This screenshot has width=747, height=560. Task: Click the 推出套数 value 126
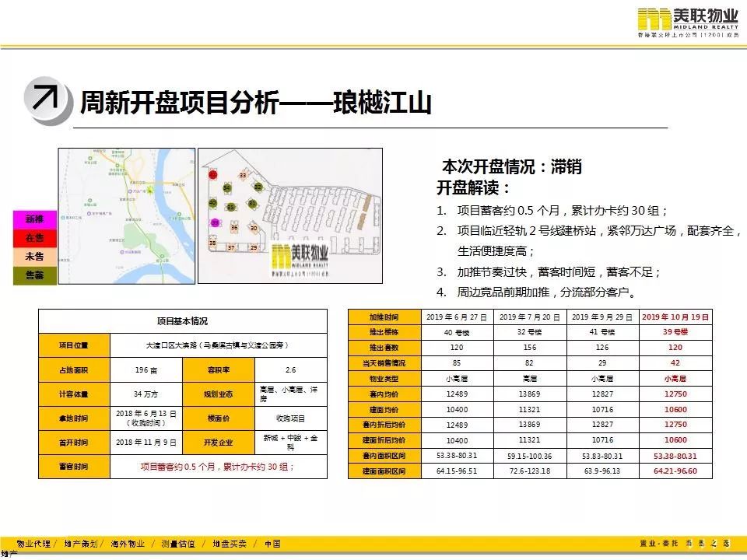tap(602, 348)
